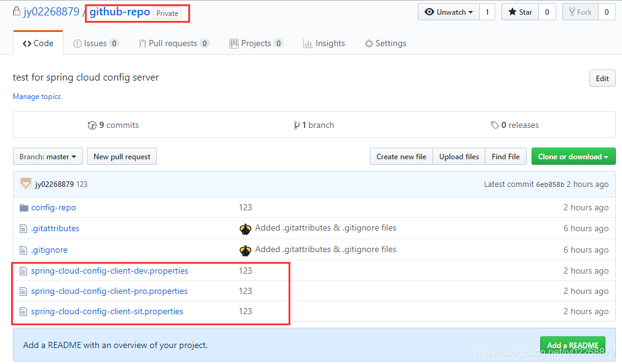Viewport: 622px width, 364px height.
Task: Click the jy02268879 committer avatar
Action: [26, 184]
